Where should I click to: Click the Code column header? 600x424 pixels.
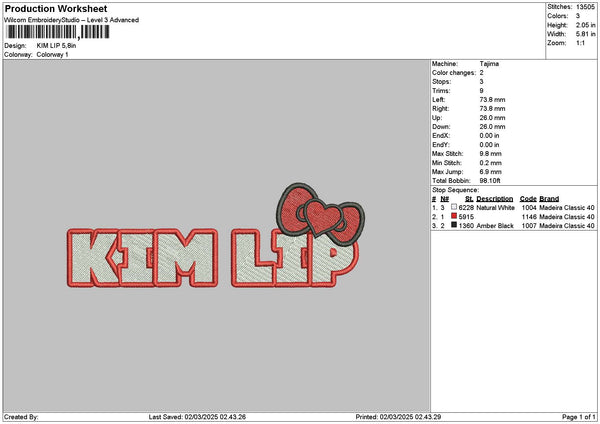tap(528, 199)
